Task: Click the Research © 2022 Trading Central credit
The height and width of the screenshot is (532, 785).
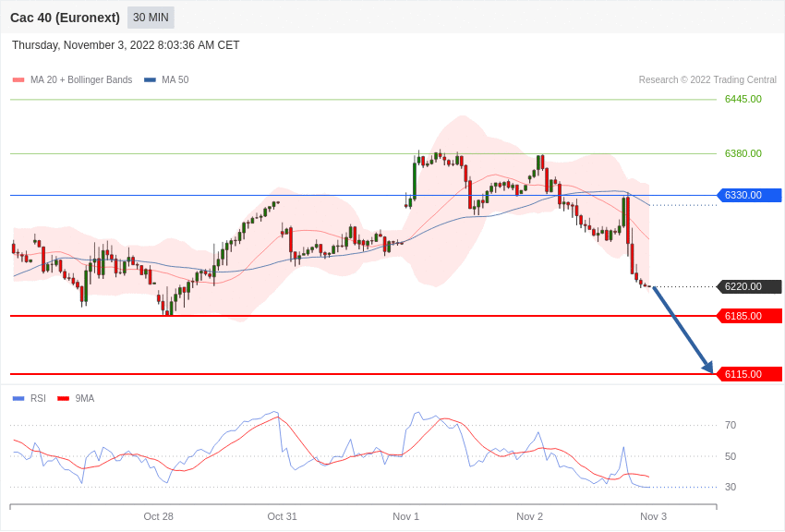Action: coord(707,80)
